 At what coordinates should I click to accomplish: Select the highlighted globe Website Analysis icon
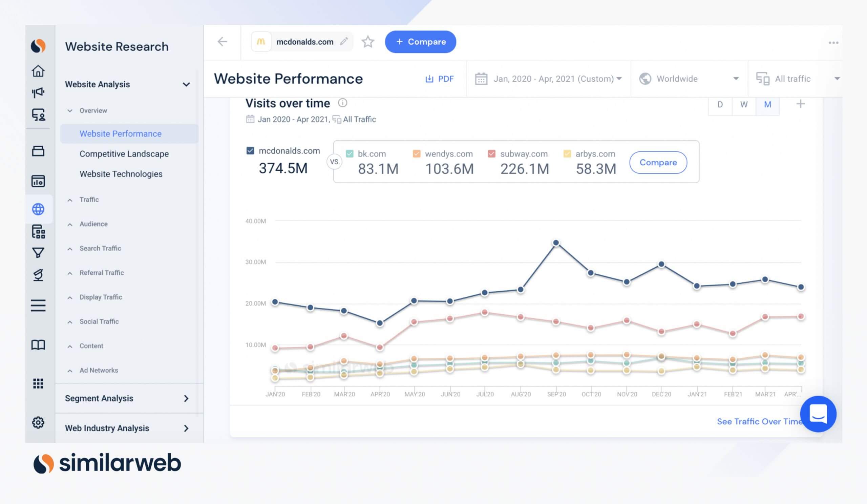[x=39, y=209]
